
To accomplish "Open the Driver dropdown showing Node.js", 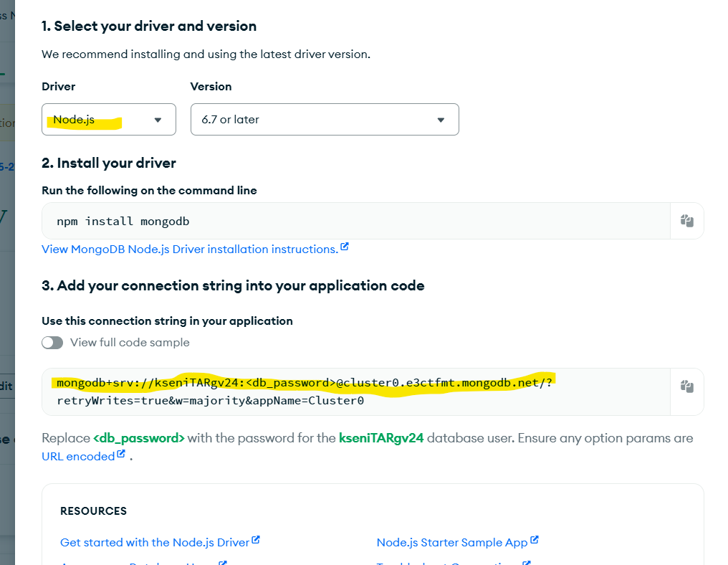I will tap(108, 120).
